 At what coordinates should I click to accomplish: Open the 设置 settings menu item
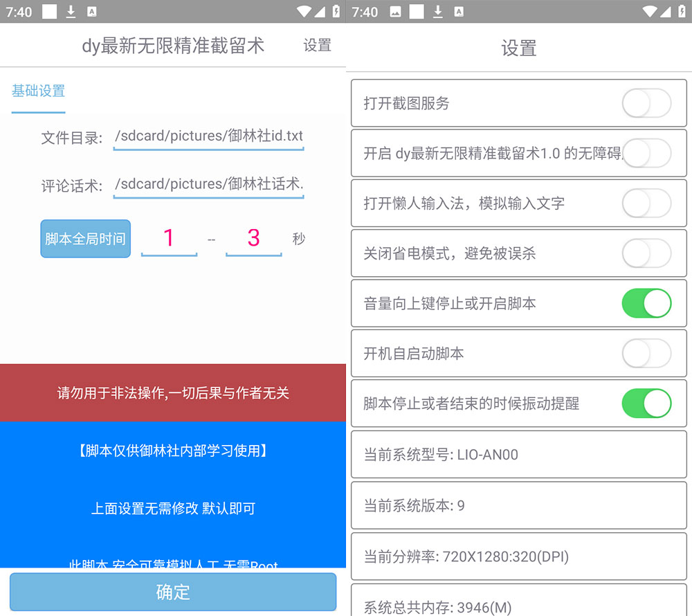pos(317,46)
